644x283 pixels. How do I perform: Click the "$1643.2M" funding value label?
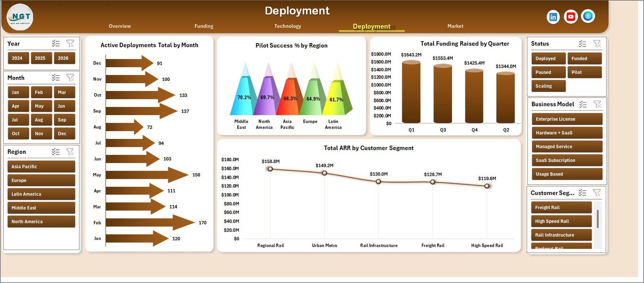[x=411, y=55]
